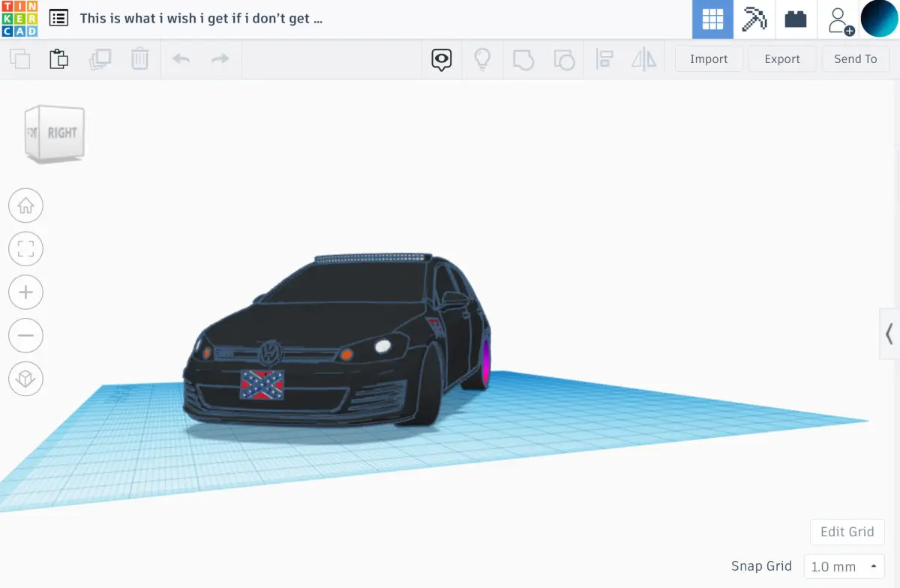This screenshot has height=588, width=900.
Task: Open the Blocks pickaxe mode
Action: tap(754, 19)
